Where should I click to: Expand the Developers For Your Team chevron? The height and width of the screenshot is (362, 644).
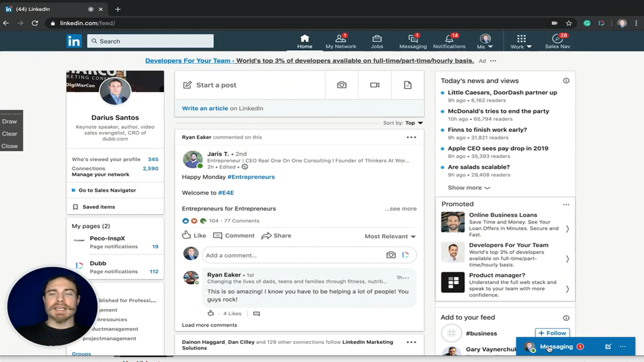point(567,259)
